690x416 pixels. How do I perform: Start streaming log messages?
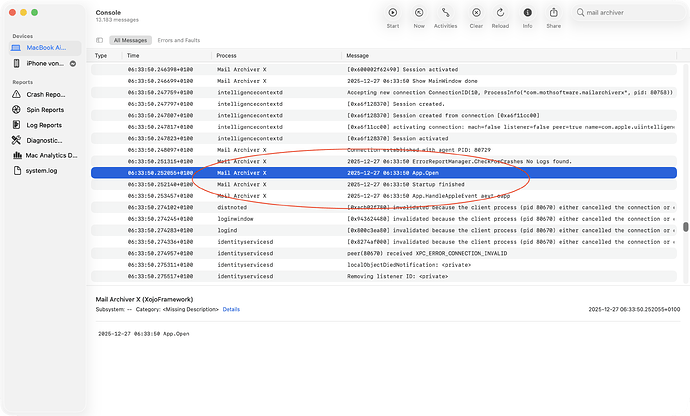coord(393,13)
